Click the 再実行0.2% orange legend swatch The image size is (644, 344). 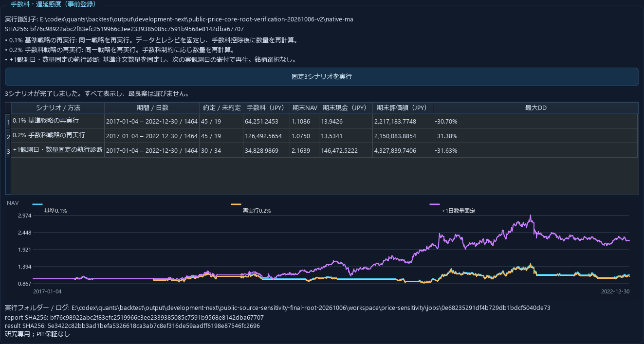[x=236, y=204]
